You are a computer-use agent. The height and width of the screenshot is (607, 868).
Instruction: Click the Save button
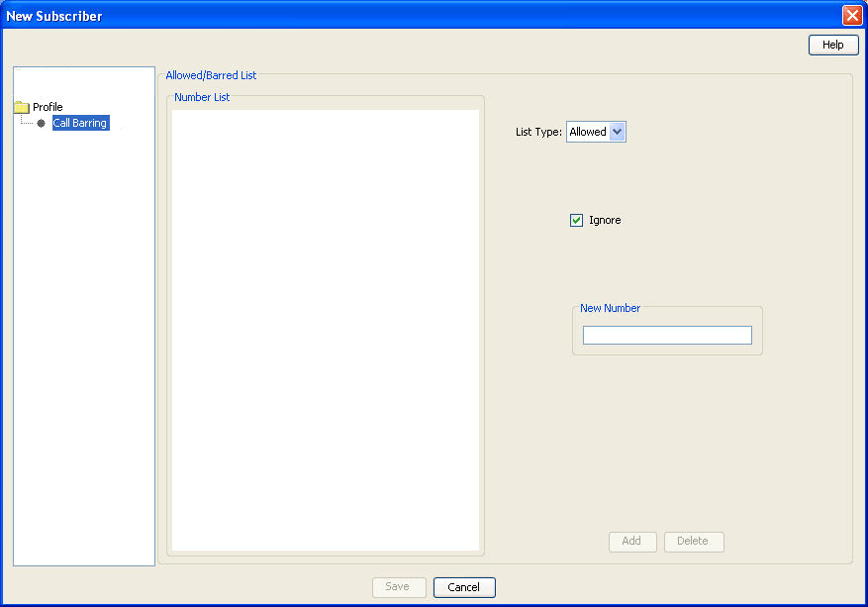(399, 587)
